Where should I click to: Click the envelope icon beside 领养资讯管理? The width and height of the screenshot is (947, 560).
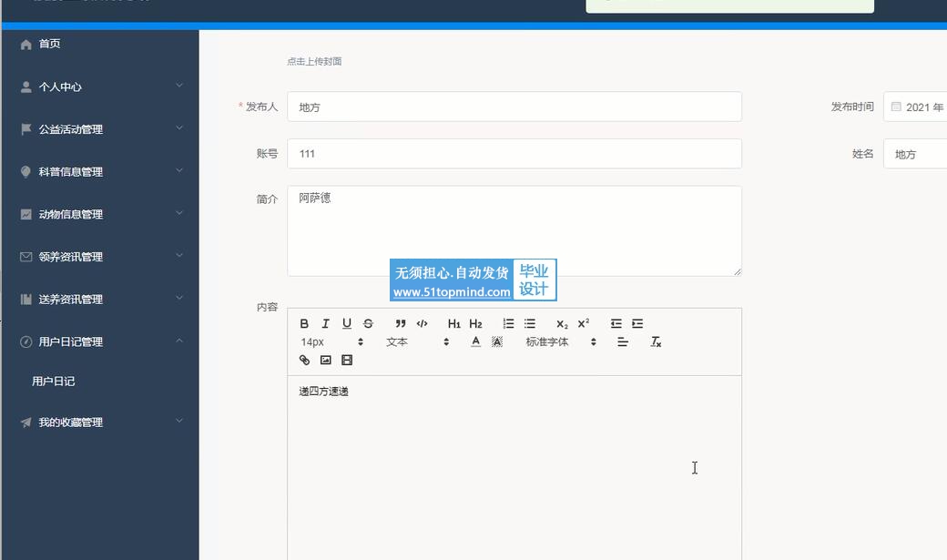click(26, 257)
